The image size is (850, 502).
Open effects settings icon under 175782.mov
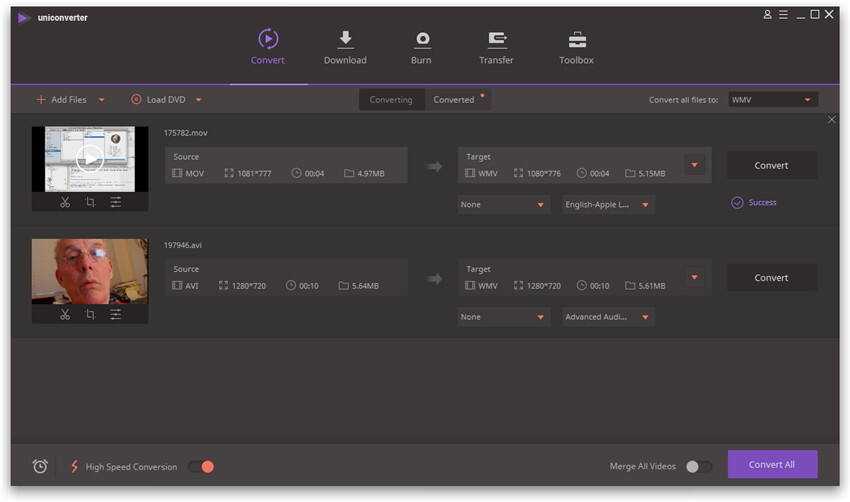(116, 202)
